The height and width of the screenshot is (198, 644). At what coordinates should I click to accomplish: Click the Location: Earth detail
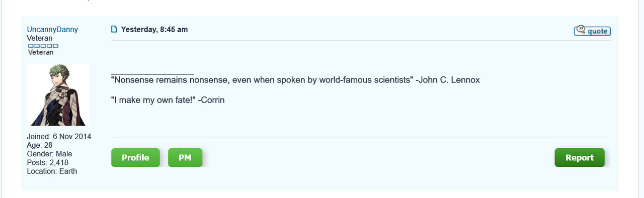pyautogui.click(x=52, y=171)
